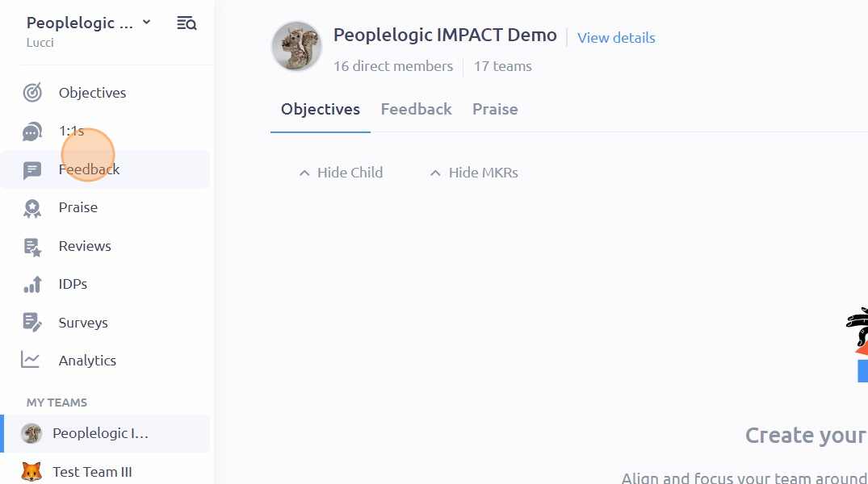The width and height of the screenshot is (868, 484).
Task: Click the sidebar search menu icon
Action: coord(187,23)
